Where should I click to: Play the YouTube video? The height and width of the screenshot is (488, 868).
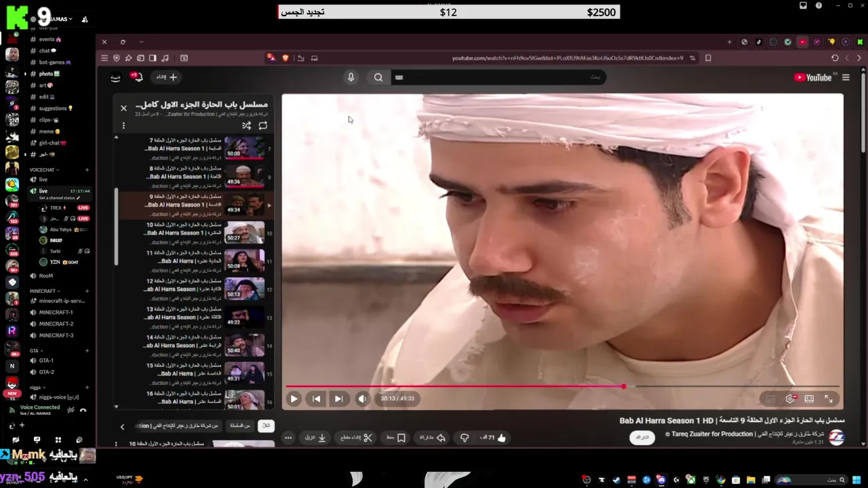coord(294,399)
